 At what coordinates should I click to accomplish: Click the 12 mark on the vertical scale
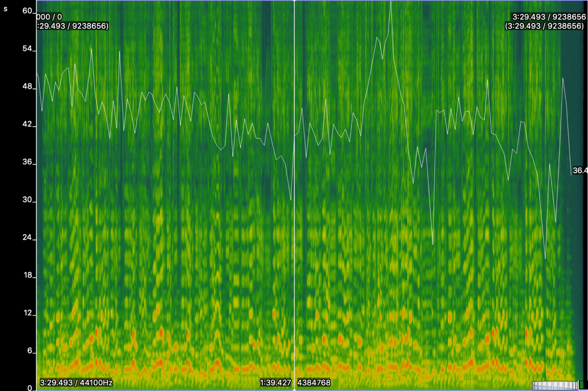[x=27, y=313]
